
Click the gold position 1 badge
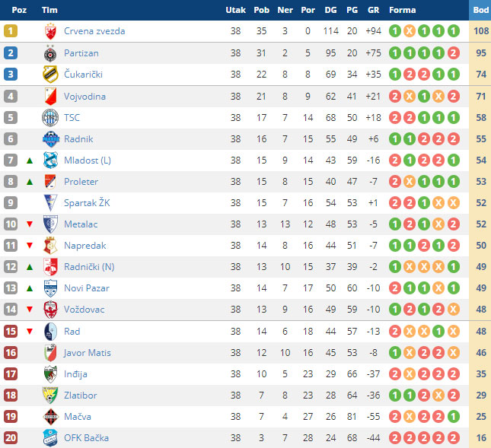pyautogui.click(x=11, y=31)
